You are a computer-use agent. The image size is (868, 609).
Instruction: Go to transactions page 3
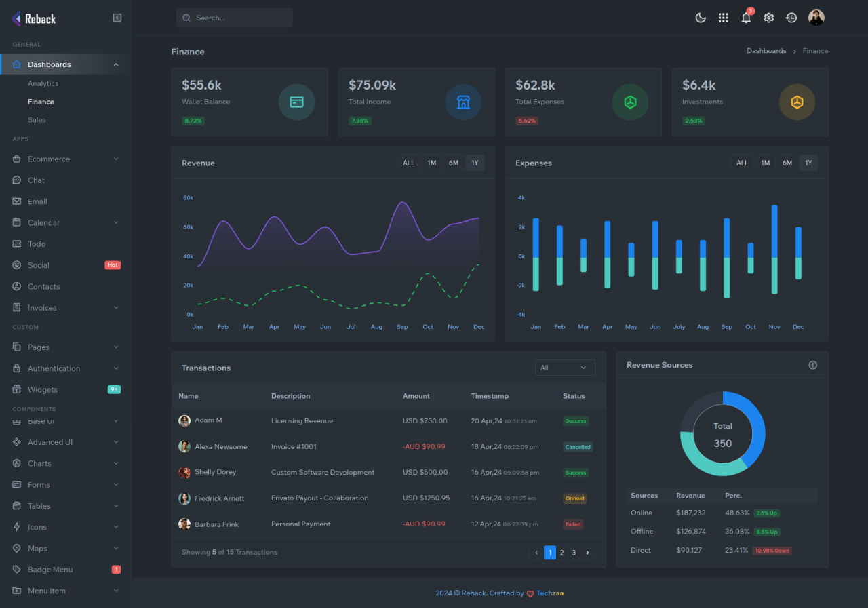click(574, 553)
